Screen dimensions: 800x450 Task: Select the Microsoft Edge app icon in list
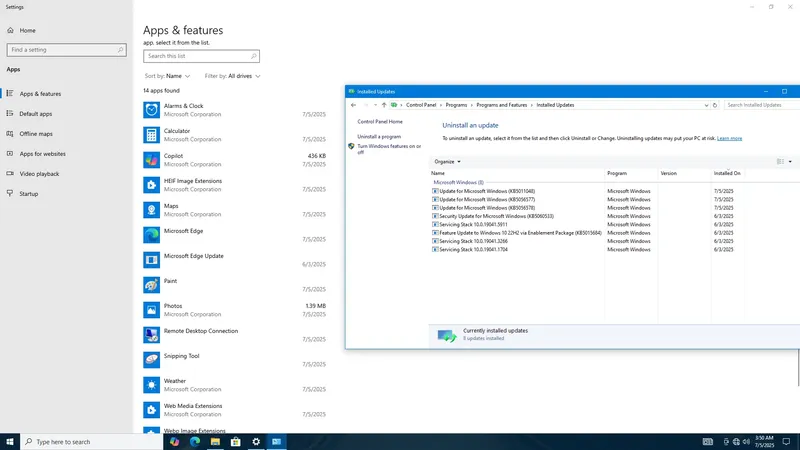click(152, 235)
